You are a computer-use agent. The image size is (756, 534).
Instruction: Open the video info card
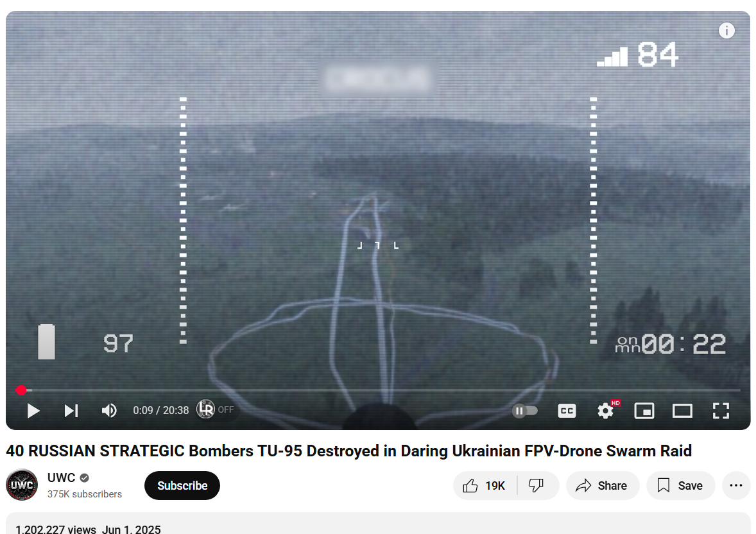pos(726,31)
